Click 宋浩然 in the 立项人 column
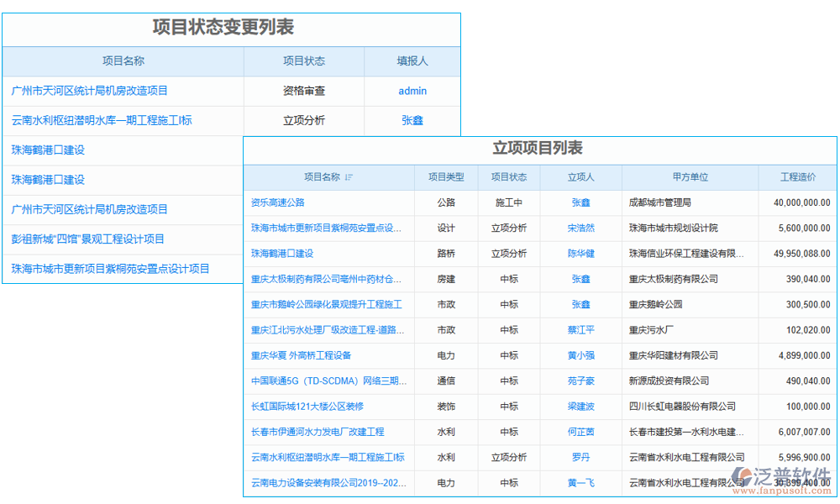The image size is (840, 504). (580, 228)
